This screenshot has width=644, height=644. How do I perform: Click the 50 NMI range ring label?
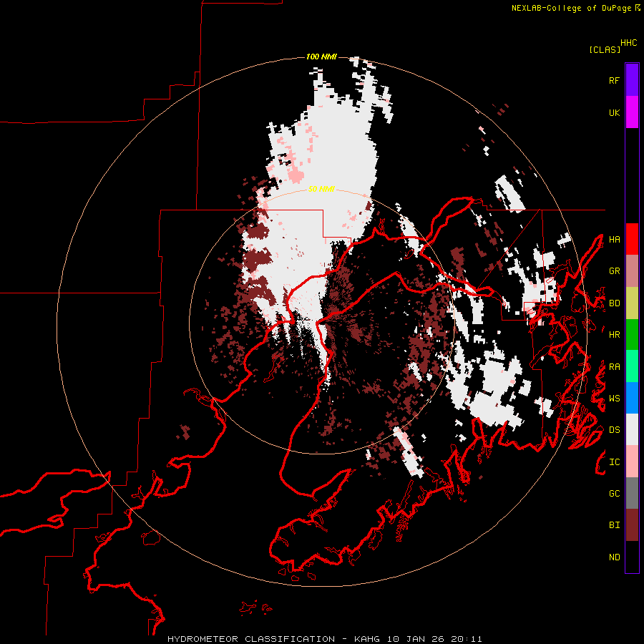[x=321, y=189]
